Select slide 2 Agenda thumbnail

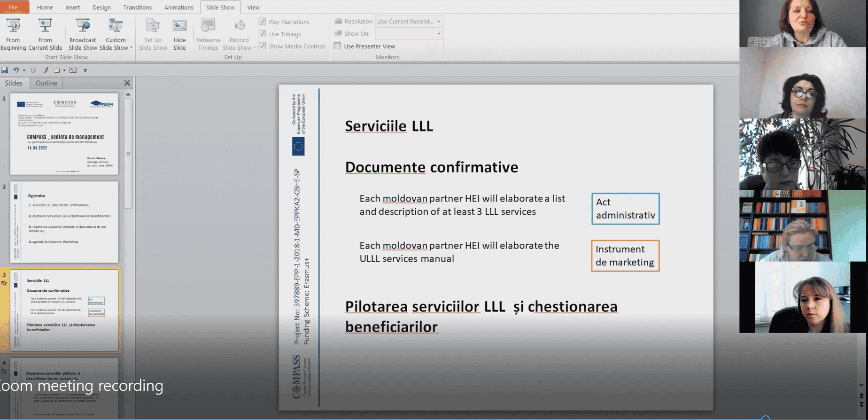click(x=64, y=222)
